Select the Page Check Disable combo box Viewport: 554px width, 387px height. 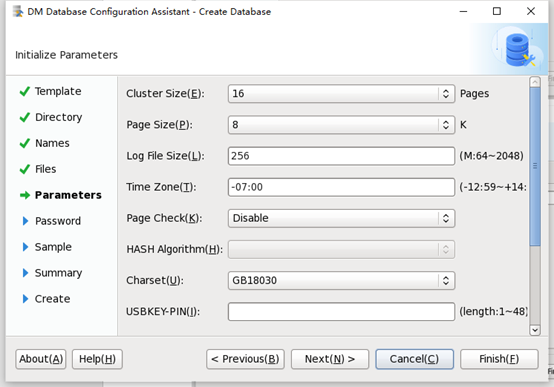tap(341, 218)
